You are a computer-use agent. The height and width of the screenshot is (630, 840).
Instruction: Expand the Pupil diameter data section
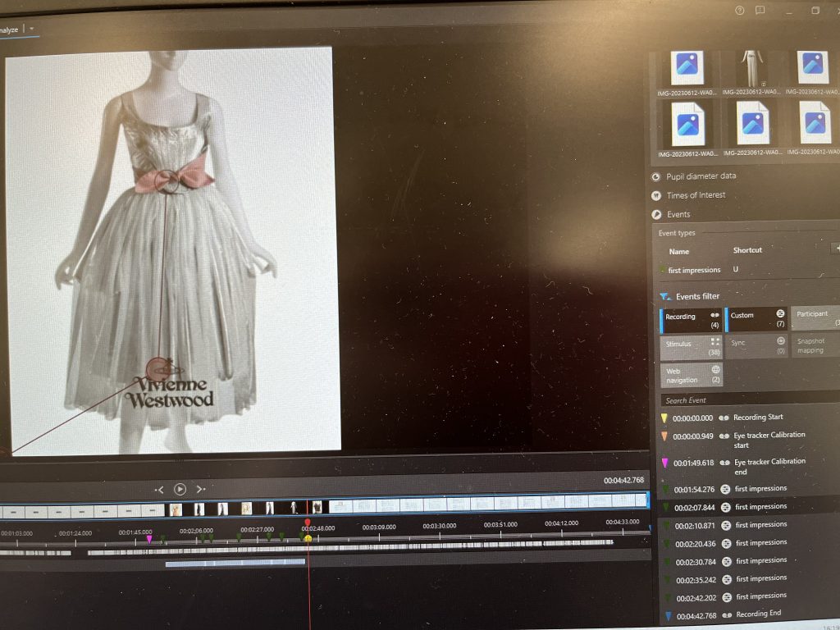tap(700, 176)
